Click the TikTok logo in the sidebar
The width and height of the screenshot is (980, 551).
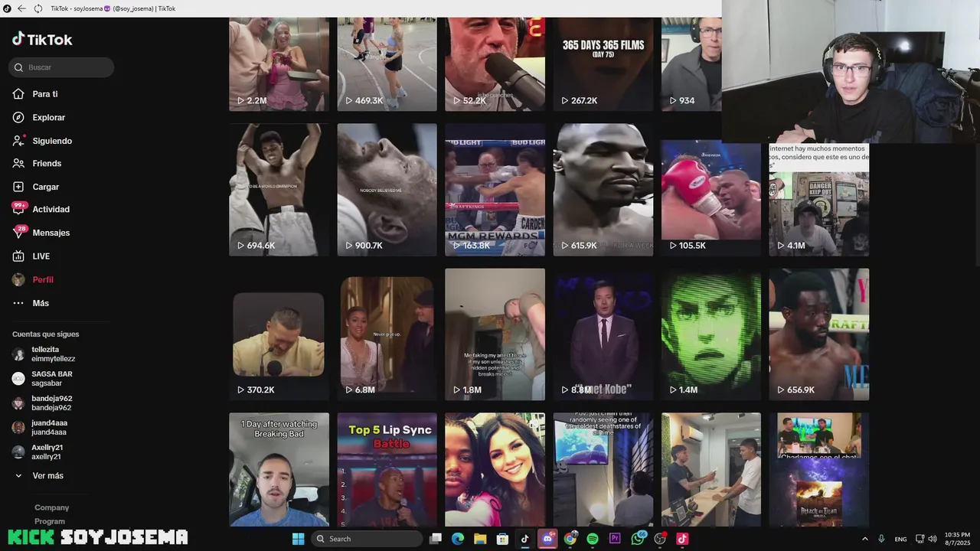pyautogui.click(x=42, y=39)
